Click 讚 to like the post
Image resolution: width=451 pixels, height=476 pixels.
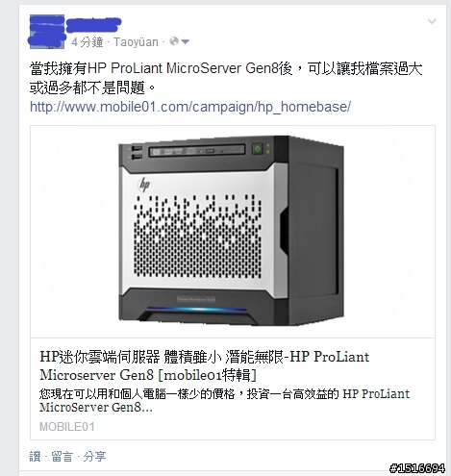(36, 457)
